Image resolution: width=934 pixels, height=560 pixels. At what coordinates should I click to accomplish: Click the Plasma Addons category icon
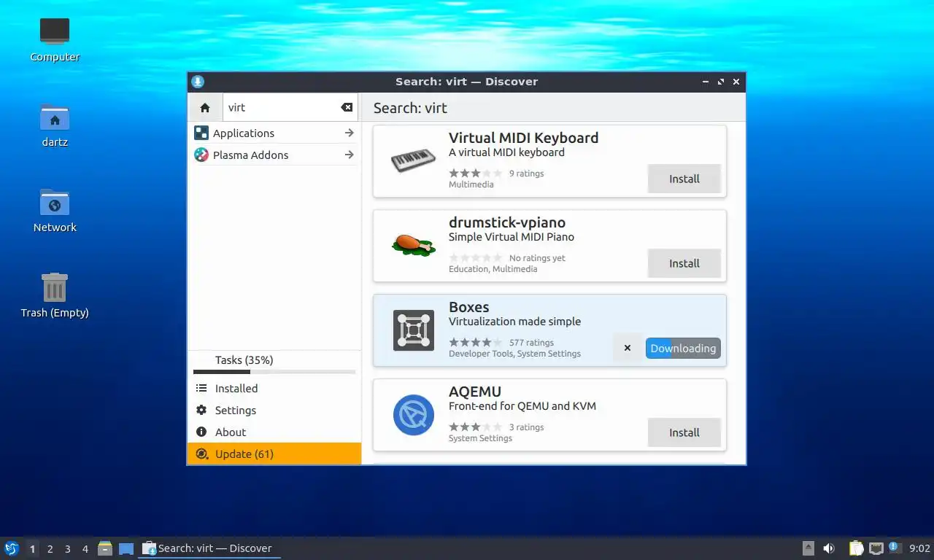click(201, 155)
